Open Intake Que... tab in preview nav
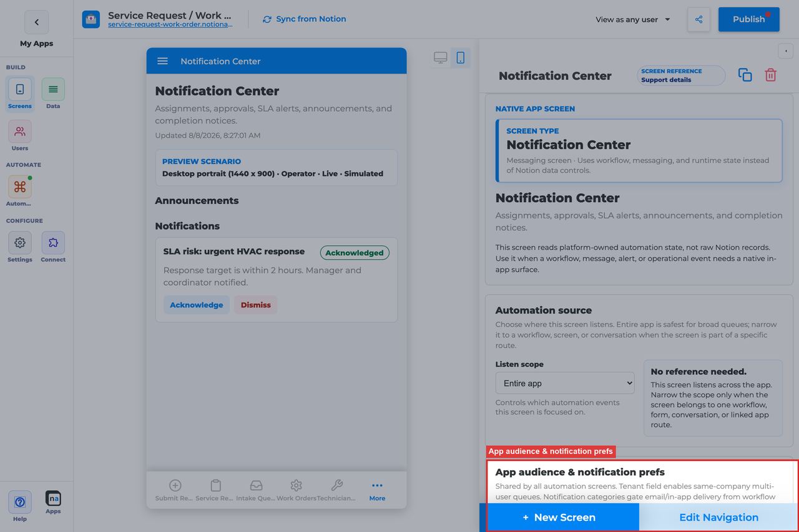Screen dimensions: 799x532 (x=256, y=490)
